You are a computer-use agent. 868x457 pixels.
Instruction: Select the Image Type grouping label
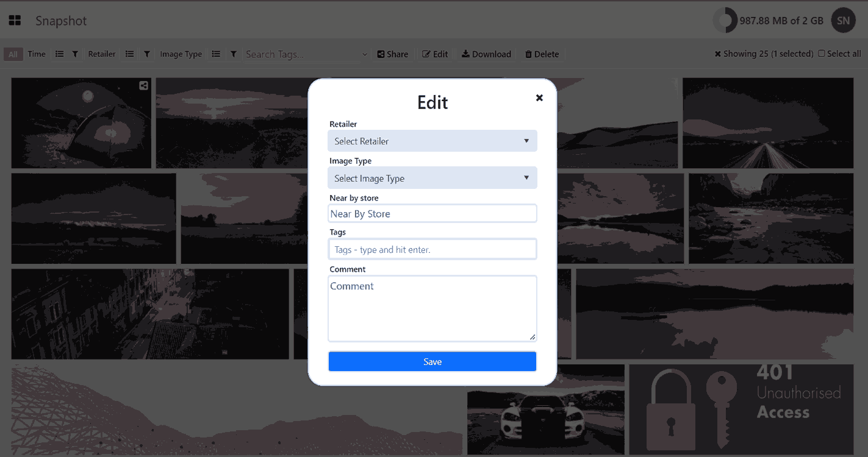point(181,54)
